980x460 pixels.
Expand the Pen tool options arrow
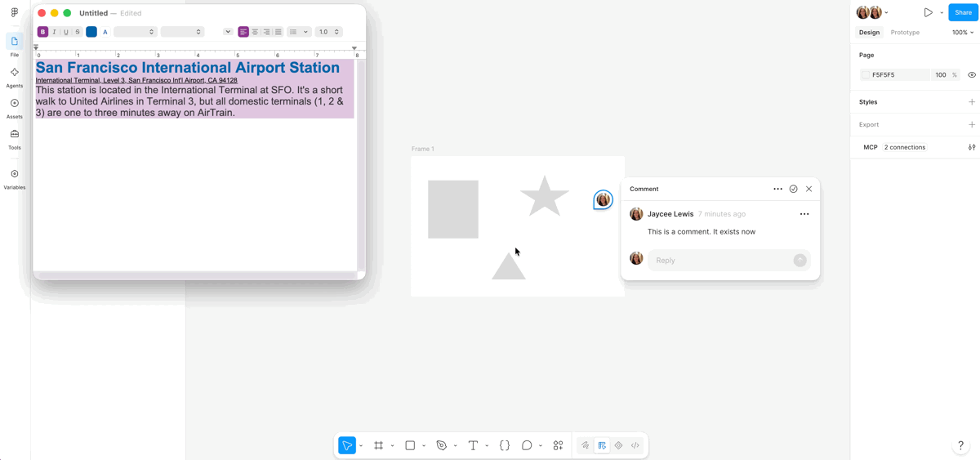click(x=456, y=446)
